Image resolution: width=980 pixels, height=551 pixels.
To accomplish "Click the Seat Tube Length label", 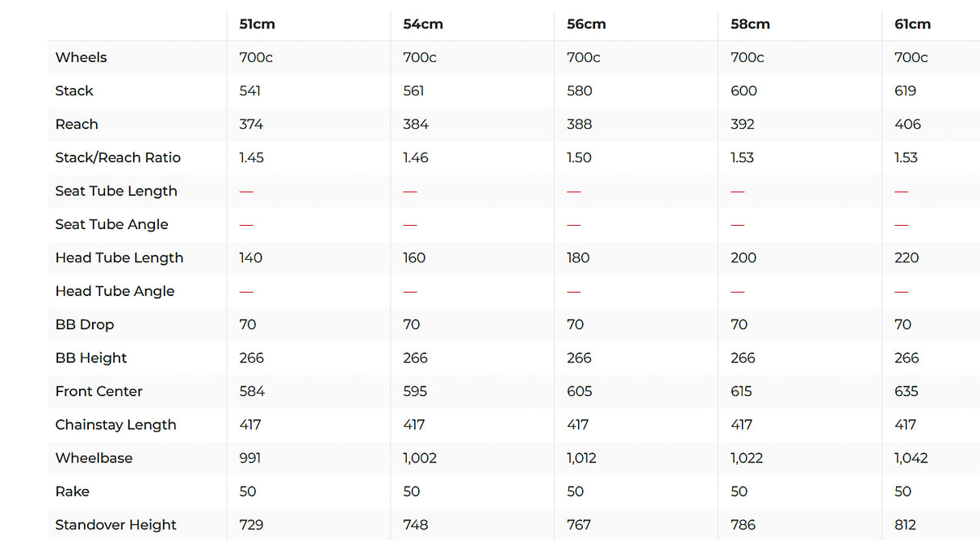I will coord(115,191).
